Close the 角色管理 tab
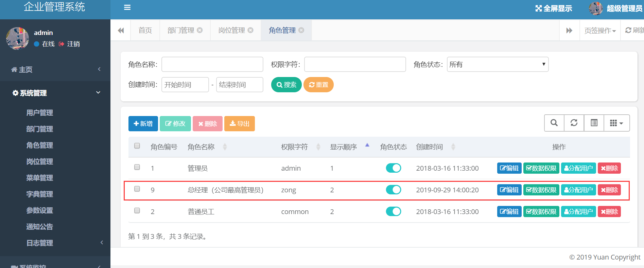Image resolution: width=644 pixels, height=268 pixels. (x=301, y=30)
